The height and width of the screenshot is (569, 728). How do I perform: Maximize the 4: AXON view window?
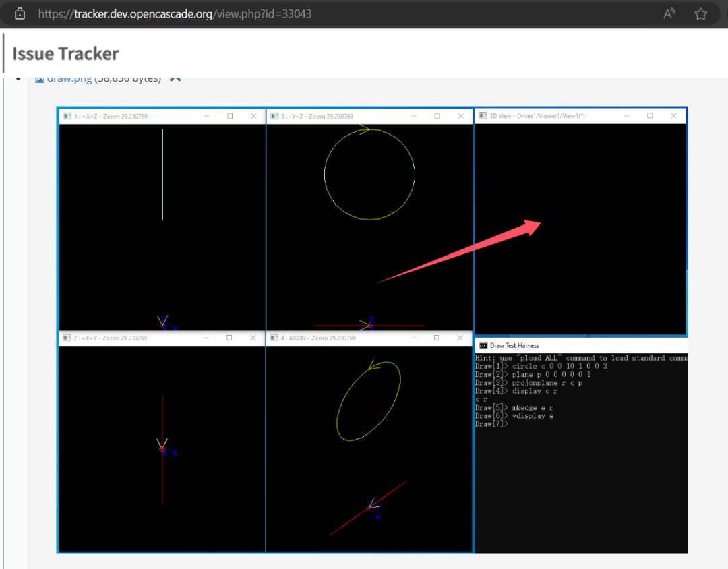436,338
